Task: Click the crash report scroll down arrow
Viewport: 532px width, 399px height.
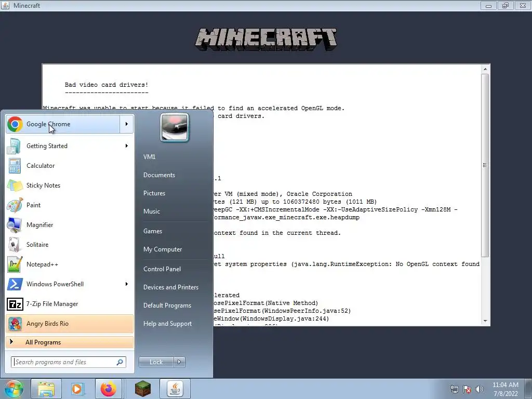Action: click(485, 321)
